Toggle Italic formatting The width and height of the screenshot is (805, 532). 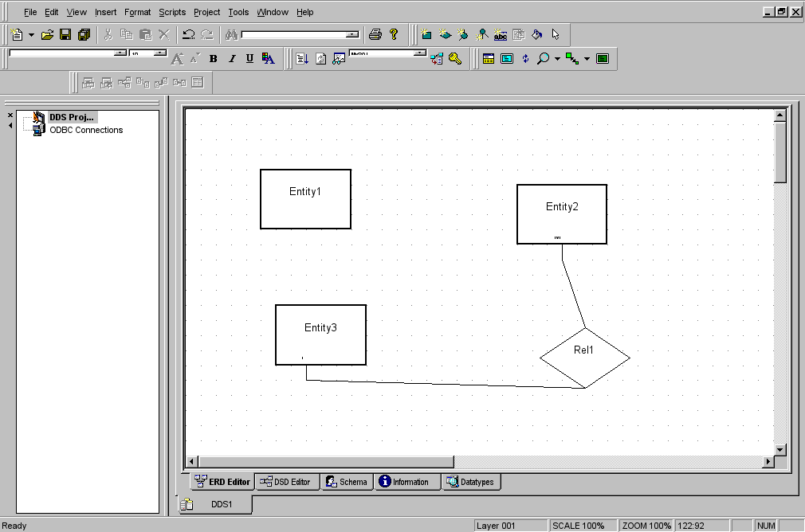click(232, 59)
